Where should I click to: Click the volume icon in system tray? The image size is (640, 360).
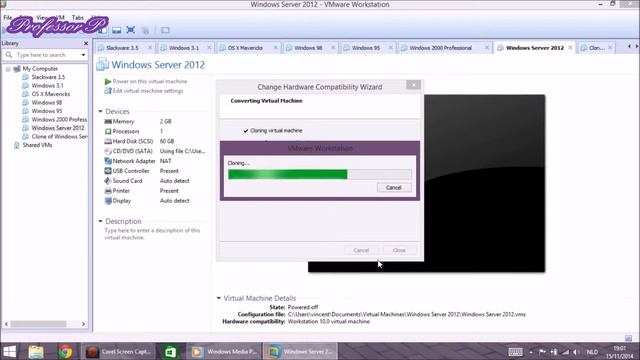coord(576,352)
